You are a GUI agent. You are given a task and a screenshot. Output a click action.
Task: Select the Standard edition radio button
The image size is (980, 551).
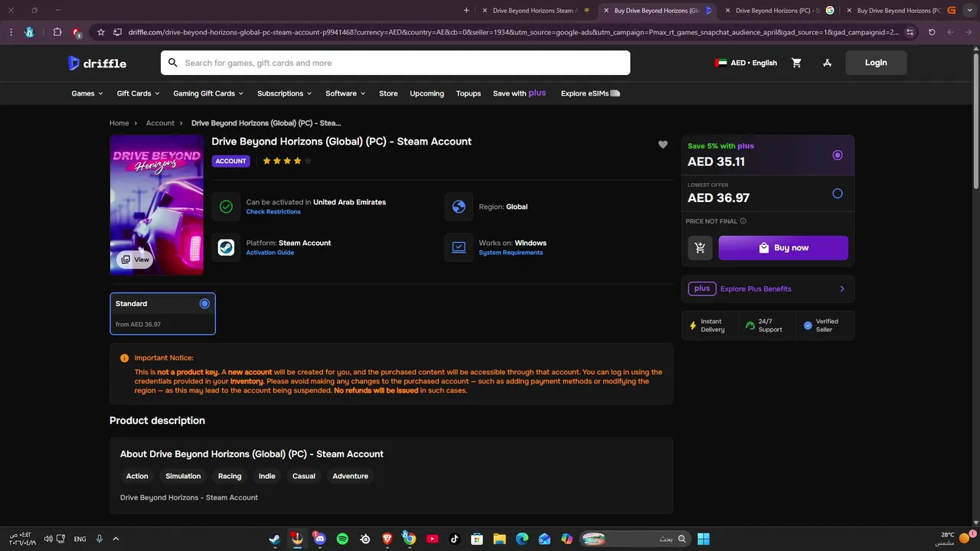tap(204, 304)
